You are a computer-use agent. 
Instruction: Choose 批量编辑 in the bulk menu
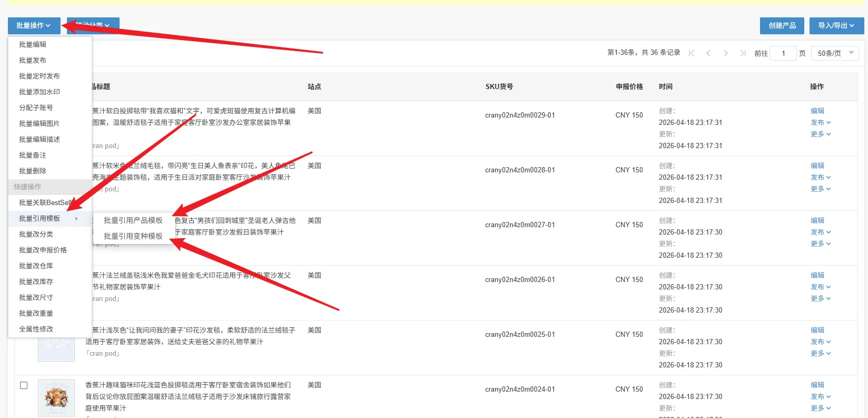[x=33, y=44]
